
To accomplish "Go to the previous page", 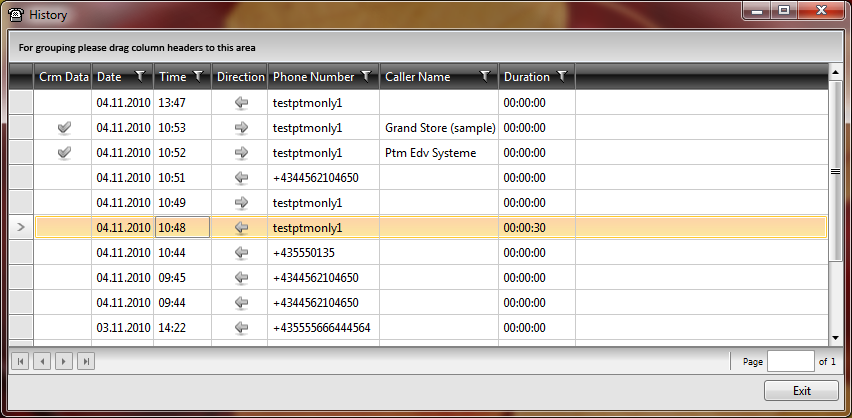I will pyautogui.click(x=41, y=361).
